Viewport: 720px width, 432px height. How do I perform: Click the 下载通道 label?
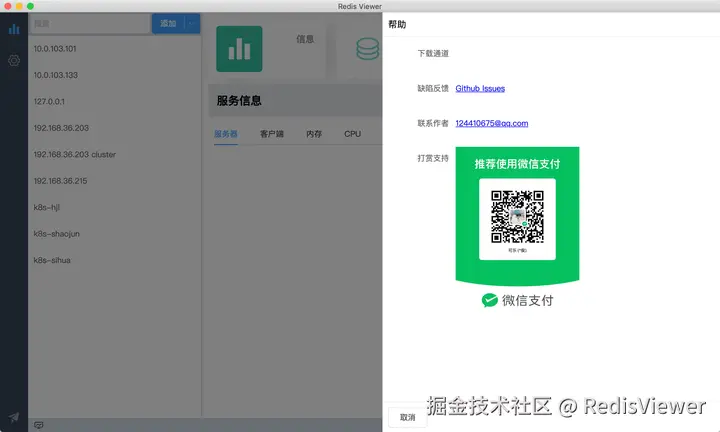[x=433, y=53]
